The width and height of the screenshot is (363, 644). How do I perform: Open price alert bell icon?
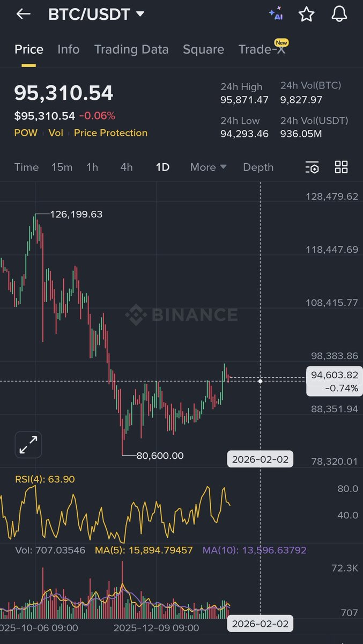pos(339,14)
